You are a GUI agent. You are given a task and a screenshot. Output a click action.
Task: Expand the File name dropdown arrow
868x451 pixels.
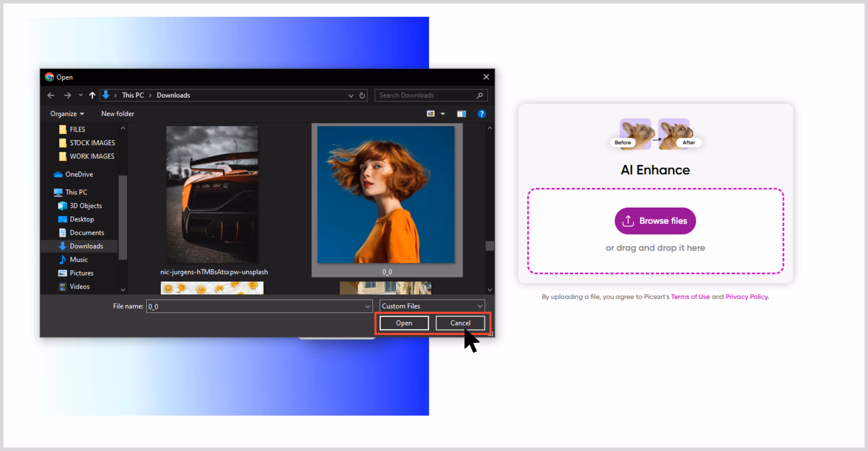(368, 306)
